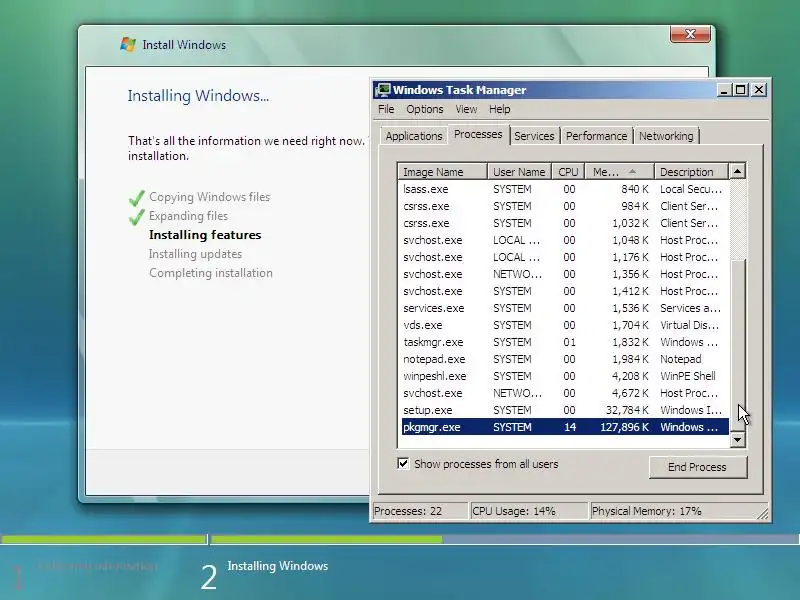Select the lsass.exe process row

click(565, 189)
